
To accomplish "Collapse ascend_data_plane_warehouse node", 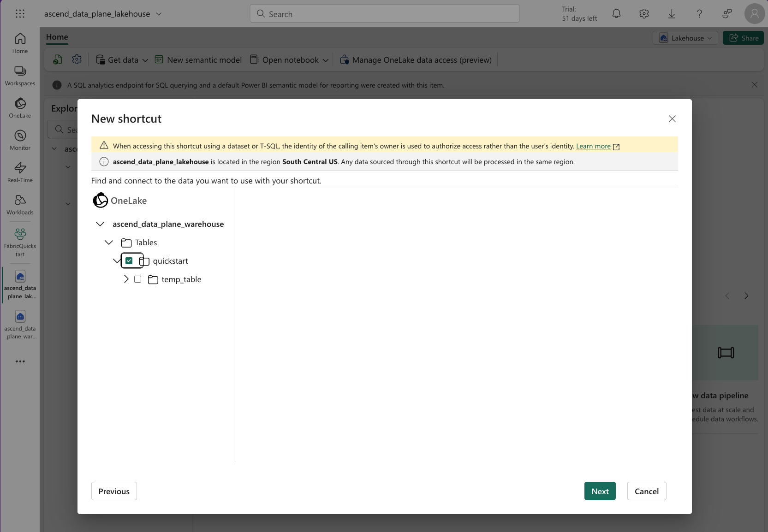I will (100, 224).
